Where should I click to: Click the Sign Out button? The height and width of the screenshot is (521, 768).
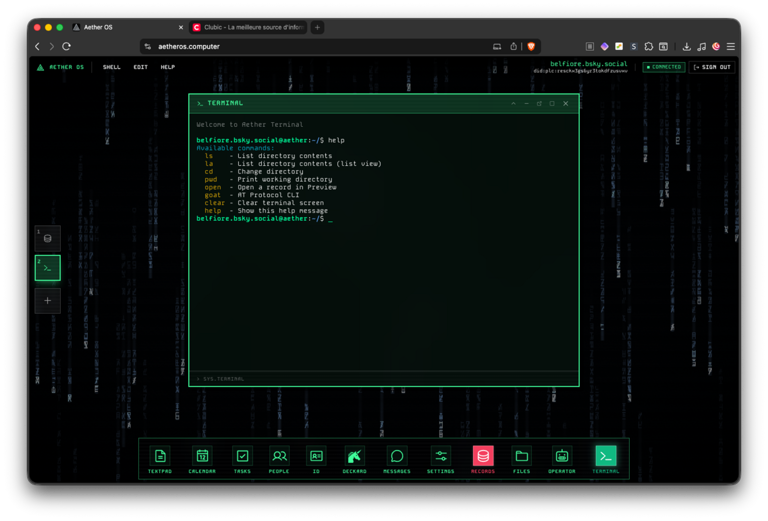(x=712, y=67)
